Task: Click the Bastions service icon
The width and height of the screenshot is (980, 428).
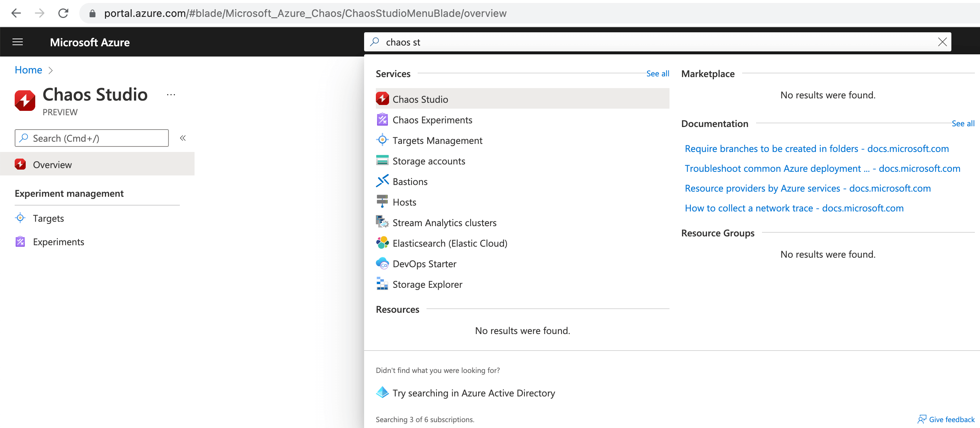Action: tap(382, 181)
